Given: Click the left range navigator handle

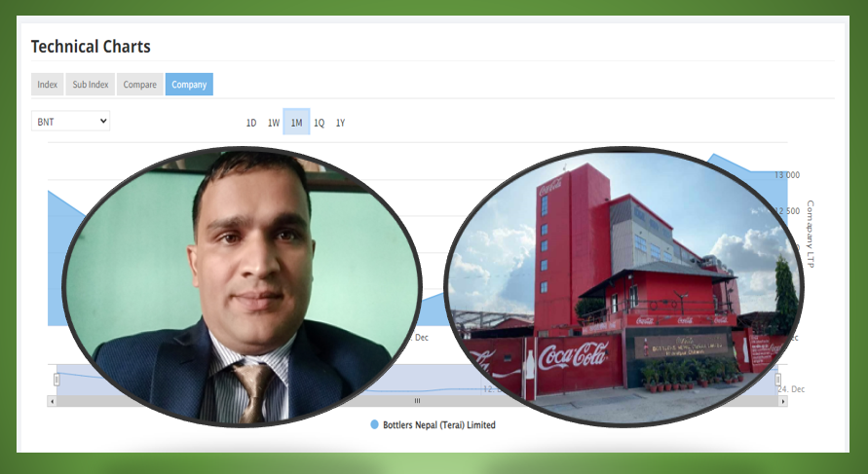Looking at the screenshot, I should click(x=57, y=379).
